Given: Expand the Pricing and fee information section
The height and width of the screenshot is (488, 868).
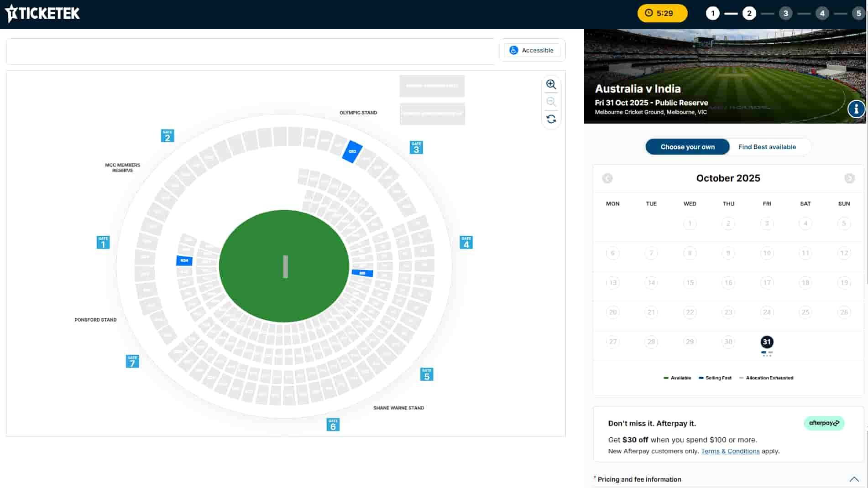Looking at the screenshot, I should pyautogui.click(x=639, y=479).
